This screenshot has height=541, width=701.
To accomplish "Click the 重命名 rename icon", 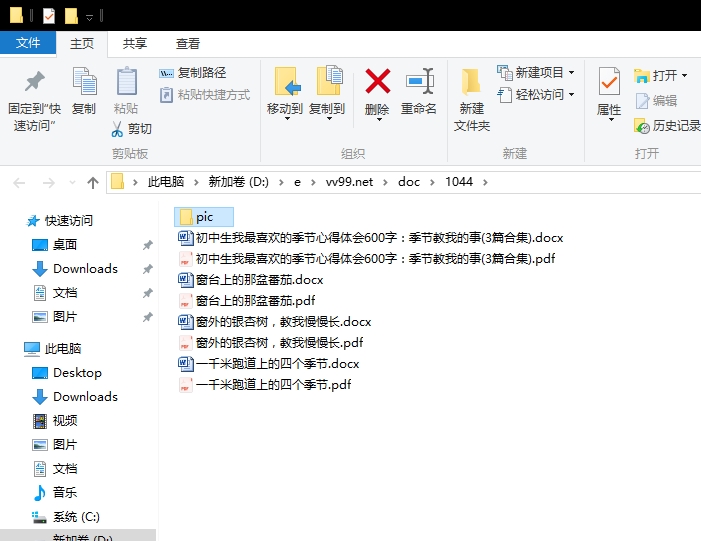I will pos(419,81).
